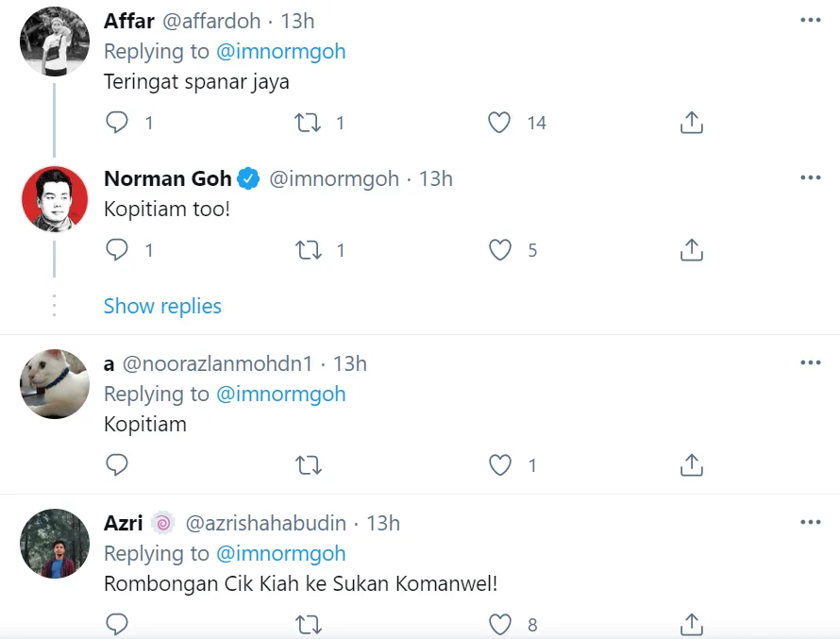This screenshot has height=639, width=840.
Task: Reply to Affar's tweet about spanar jaya
Action: coord(117,123)
